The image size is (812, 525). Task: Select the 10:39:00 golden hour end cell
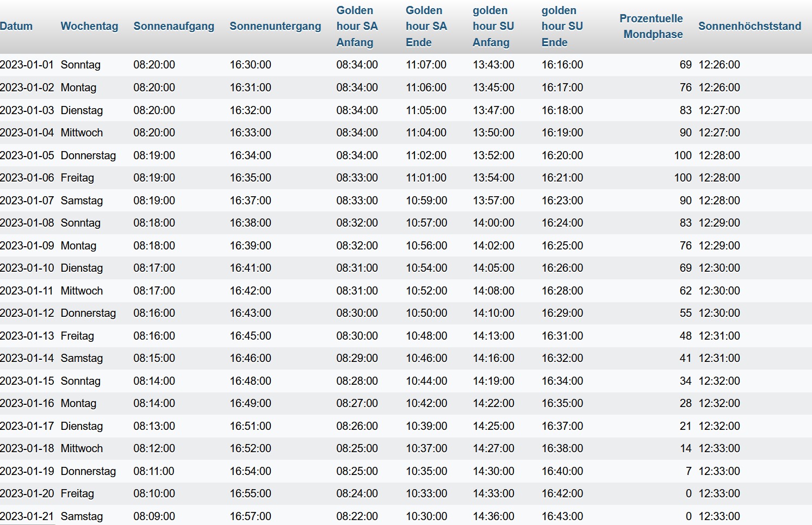[x=426, y=426]
